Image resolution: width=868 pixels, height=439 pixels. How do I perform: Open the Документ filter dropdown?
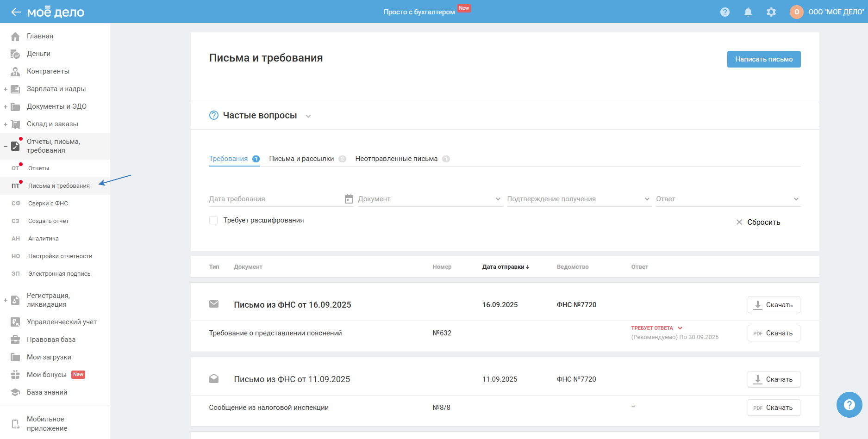pos(430,199)
